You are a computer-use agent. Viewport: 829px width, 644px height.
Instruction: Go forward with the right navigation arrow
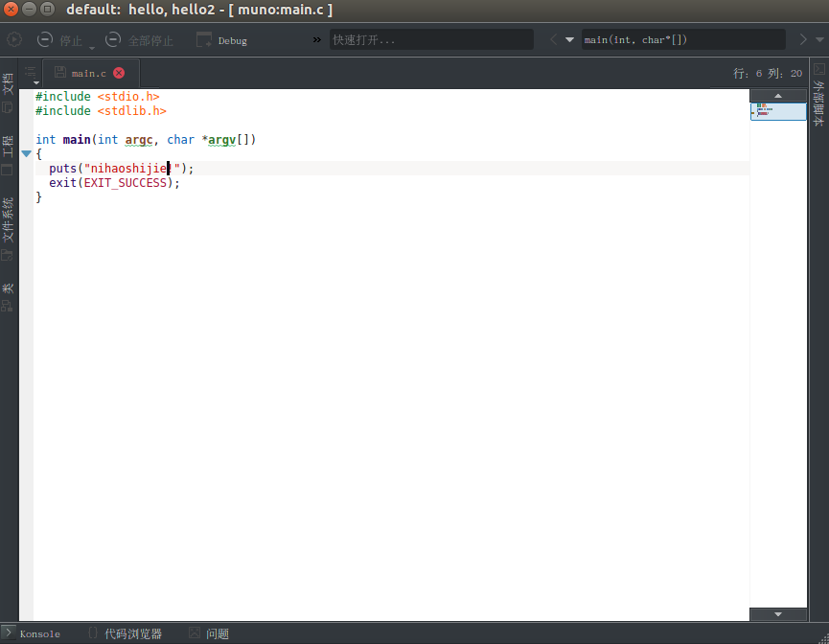[803, 39]
